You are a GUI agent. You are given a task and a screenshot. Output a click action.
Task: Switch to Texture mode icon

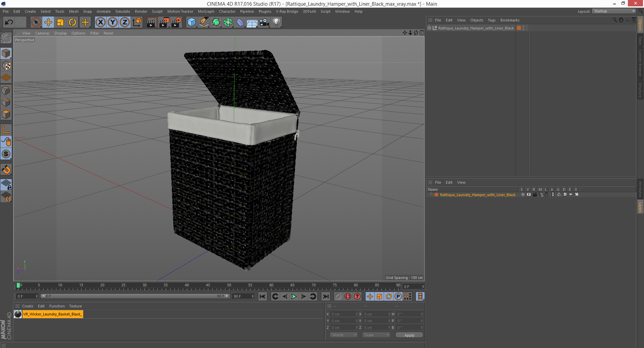click(x=6, y=65)
